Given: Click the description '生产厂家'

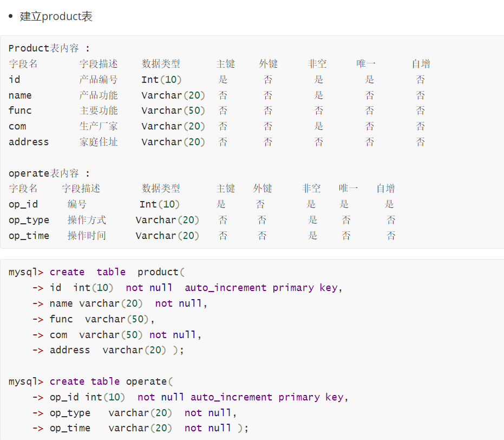Looking at the screenshot, I should tap(99, 126).
